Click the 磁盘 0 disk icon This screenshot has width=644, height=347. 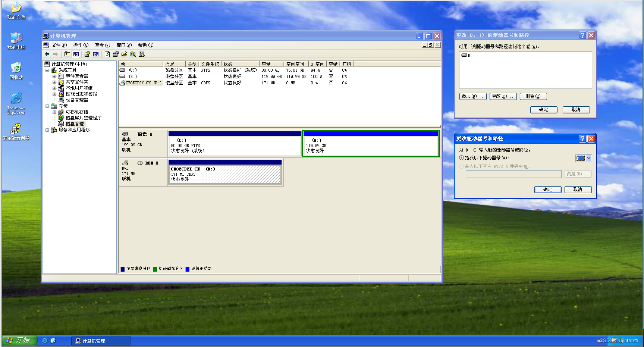pyautogui.click(x=125, y=134)
